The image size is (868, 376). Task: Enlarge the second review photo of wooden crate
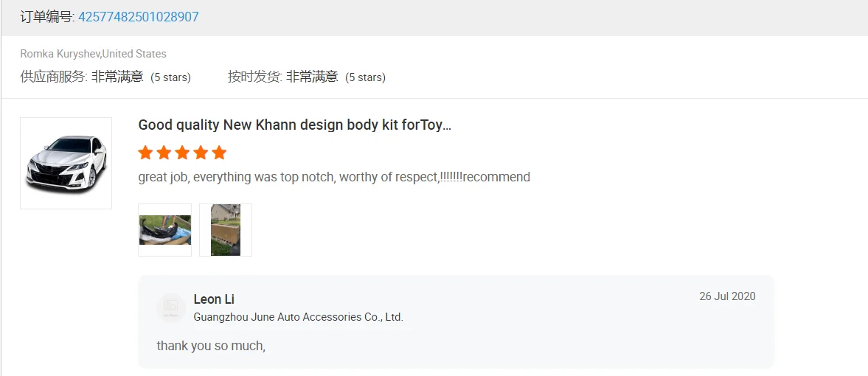coord(226,230)
